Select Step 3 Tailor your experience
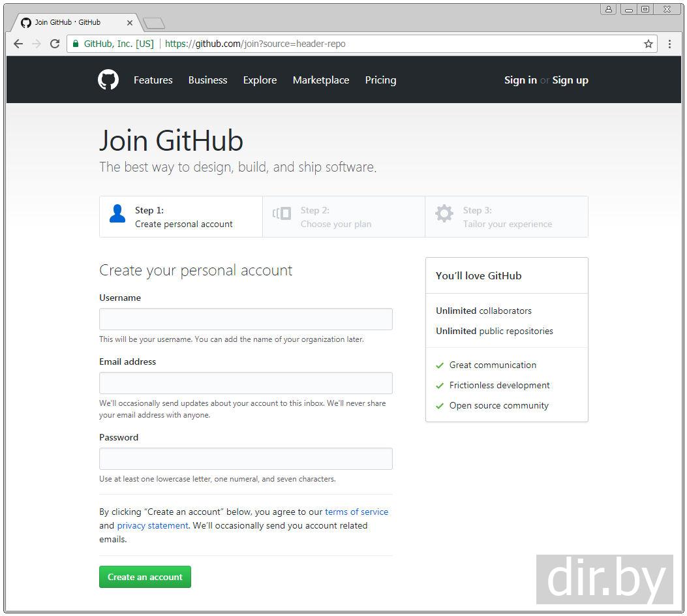Screen dimensions: 687x616 pyautogui.click(x=506, y=217)
